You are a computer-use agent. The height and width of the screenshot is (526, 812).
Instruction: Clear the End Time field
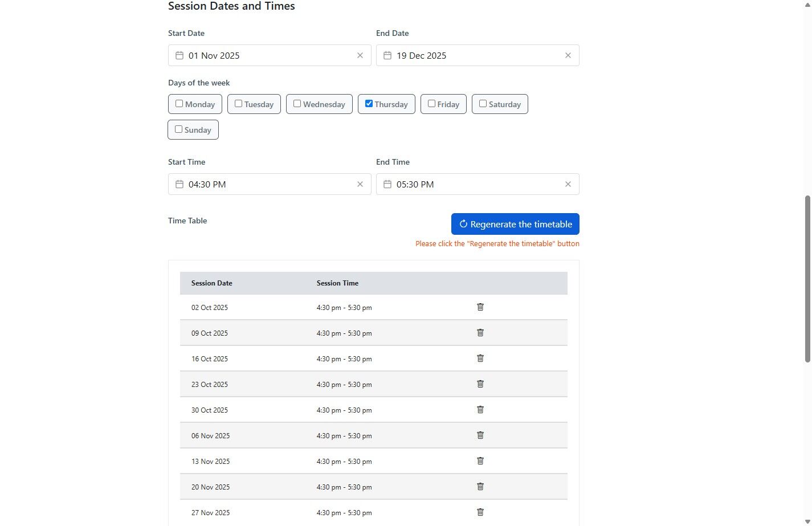pos(568,184)
